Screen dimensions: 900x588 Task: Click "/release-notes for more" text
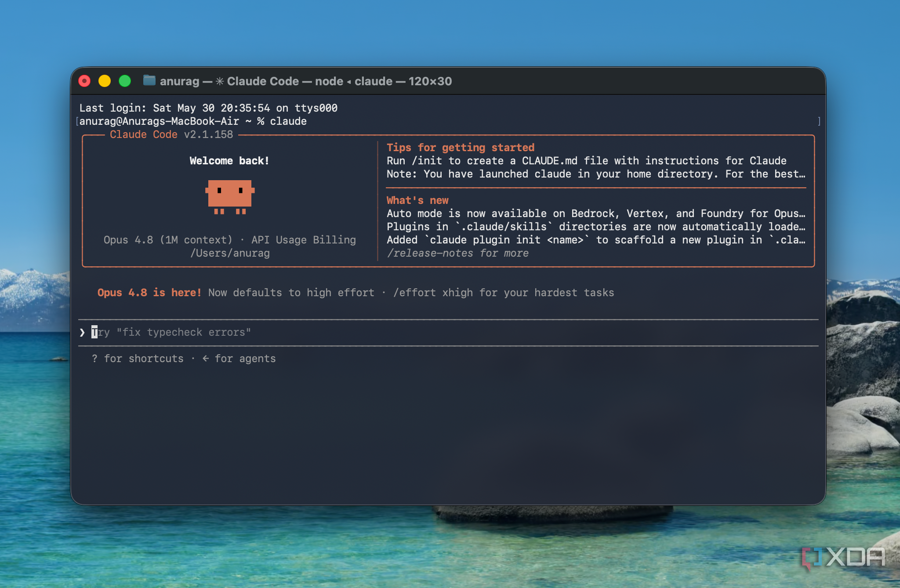457,253
